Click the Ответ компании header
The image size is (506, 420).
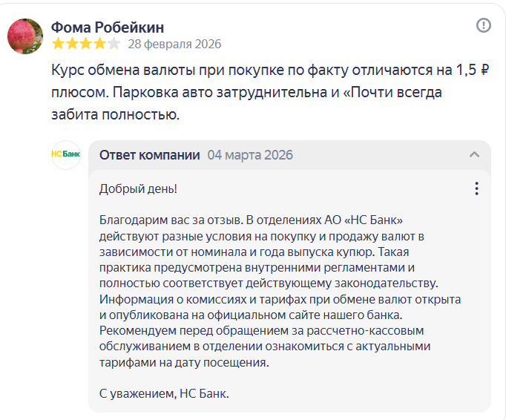coord(149,154)
